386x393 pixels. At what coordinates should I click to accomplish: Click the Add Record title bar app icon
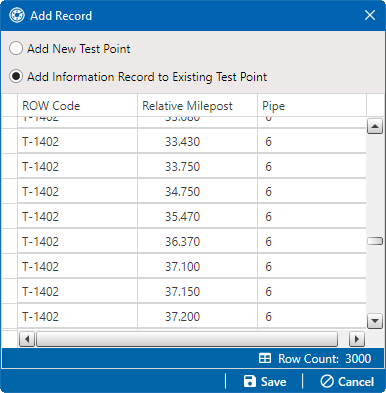pos(17,15)
